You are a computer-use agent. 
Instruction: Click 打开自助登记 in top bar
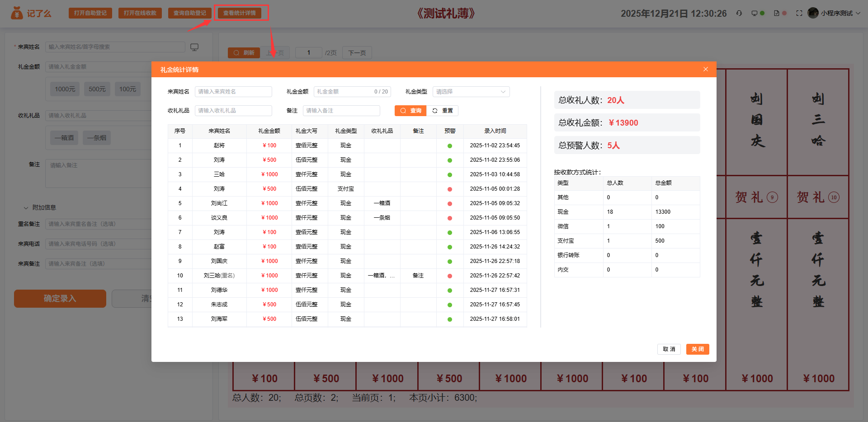[x=90, y=13]
